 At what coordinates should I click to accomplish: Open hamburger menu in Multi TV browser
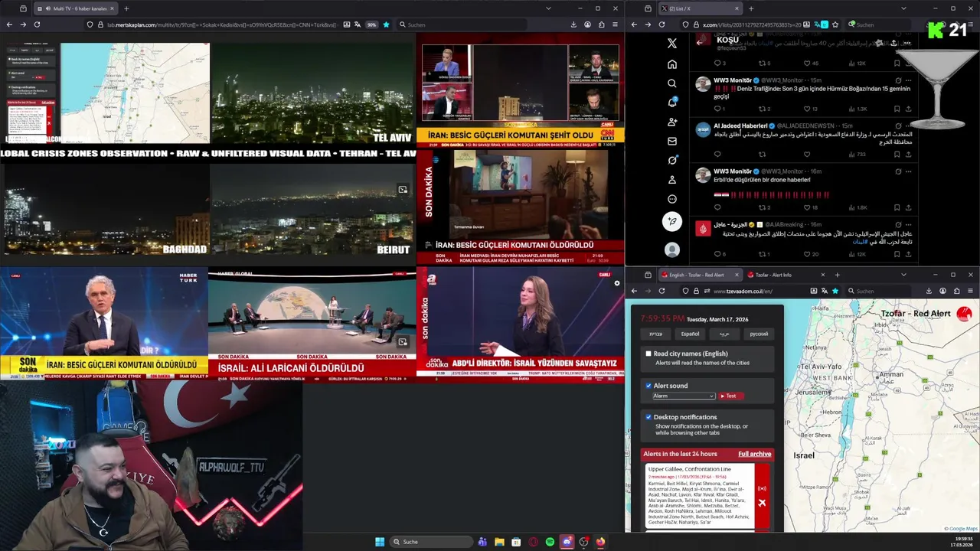point(615,24)
